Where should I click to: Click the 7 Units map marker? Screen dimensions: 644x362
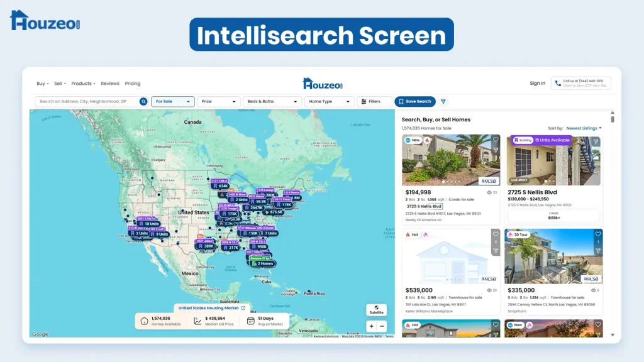coord(268,233)
